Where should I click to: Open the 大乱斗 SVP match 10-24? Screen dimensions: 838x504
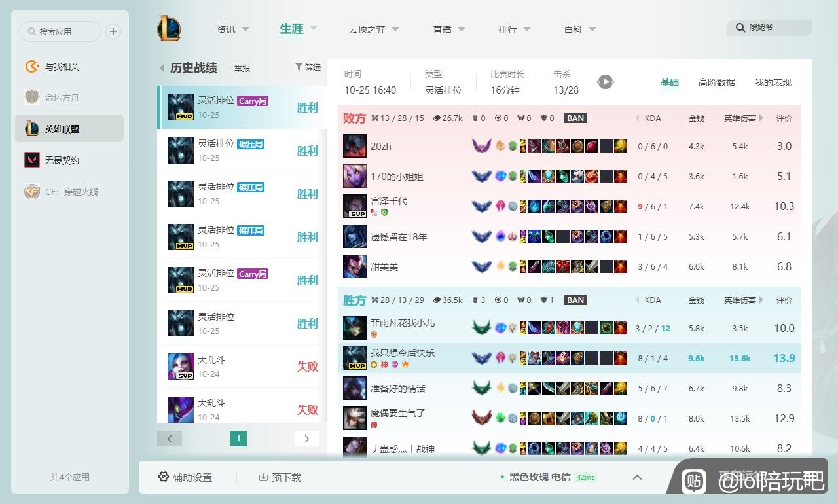click(242, 367)
